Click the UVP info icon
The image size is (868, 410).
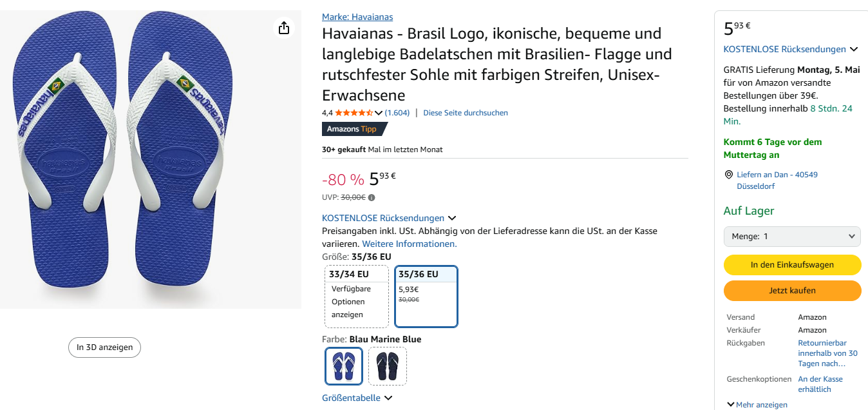372,198
